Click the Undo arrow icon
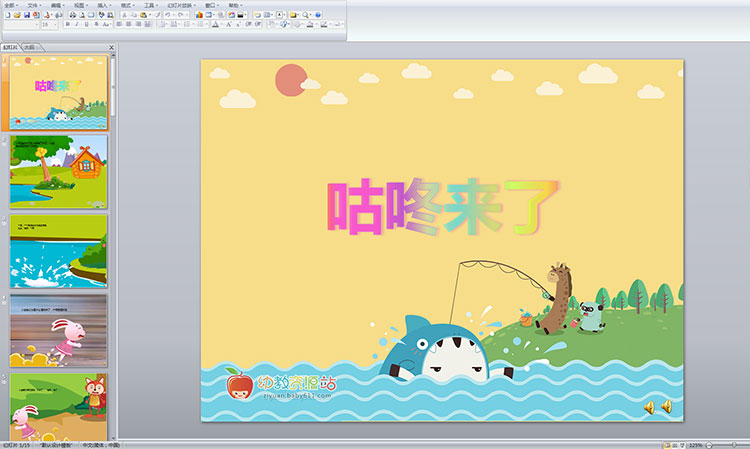The image size is (750, 449). coord(169,15)
